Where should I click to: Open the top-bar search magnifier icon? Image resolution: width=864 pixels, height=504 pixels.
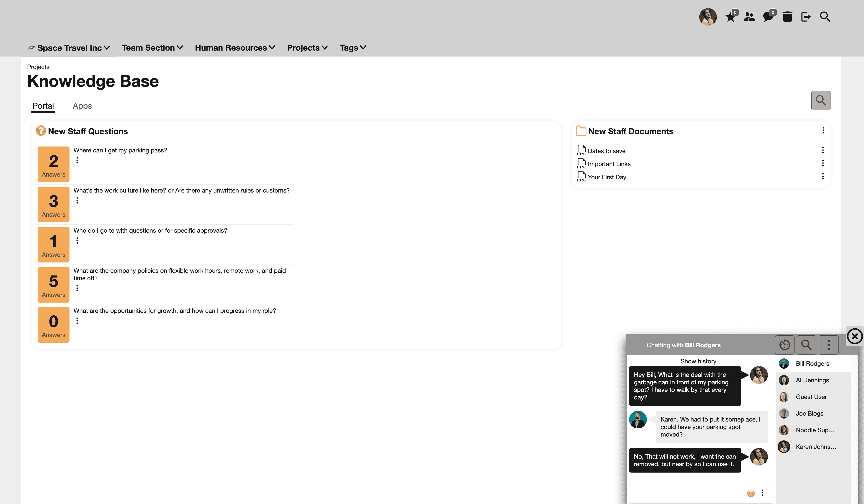click(x=825, y=16)
